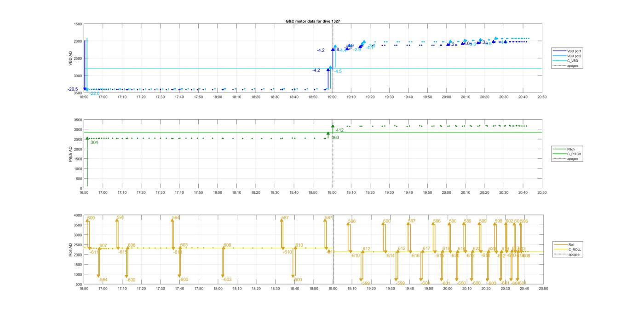
Task: Click the "19:00" tick under the VBD plot
Action: click(x=332, y=97)
